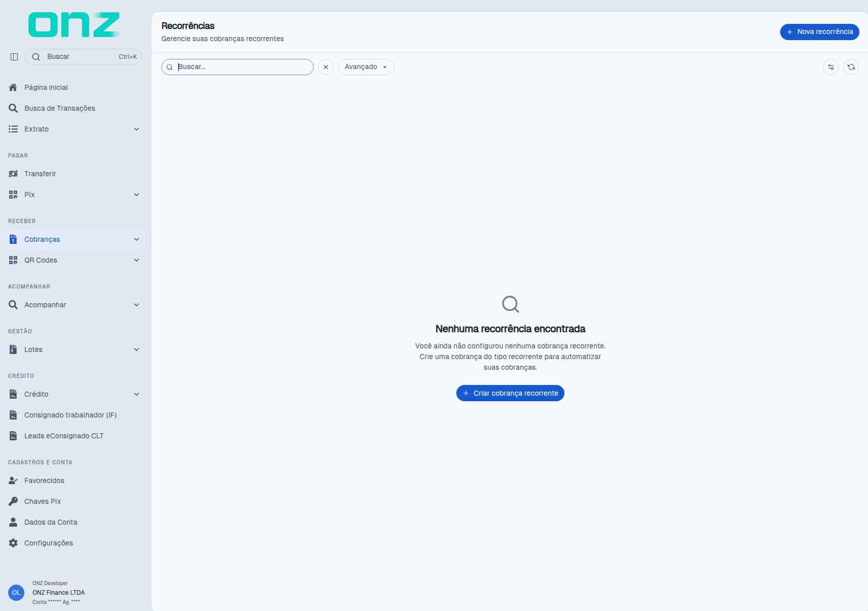Click the Lotes file icon
The width and height of the screenshot is (868, 611).
coord(13,349)
